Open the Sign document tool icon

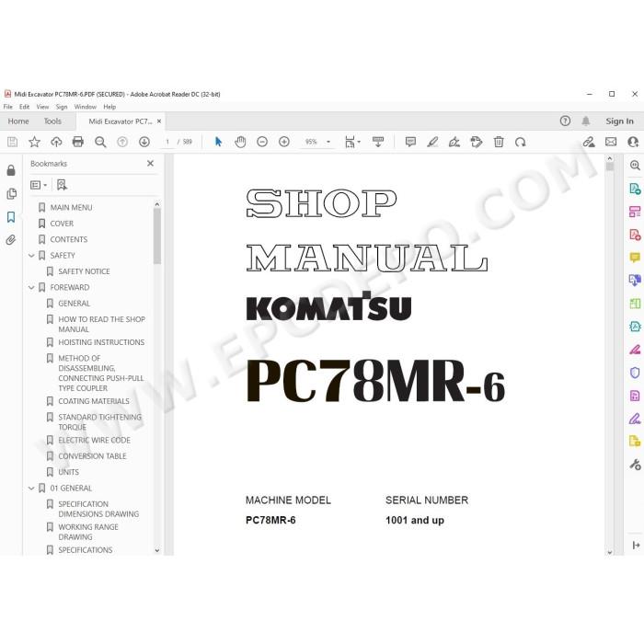[454, 142]
